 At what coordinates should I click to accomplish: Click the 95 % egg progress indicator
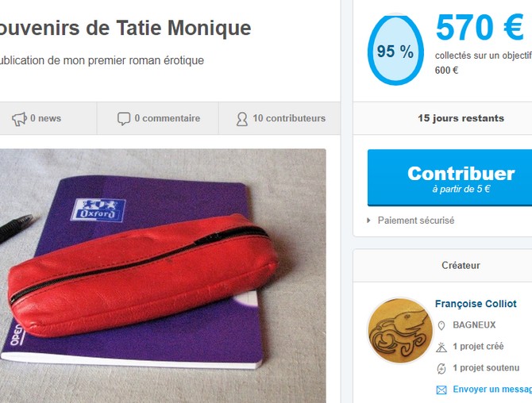point(395,50)
